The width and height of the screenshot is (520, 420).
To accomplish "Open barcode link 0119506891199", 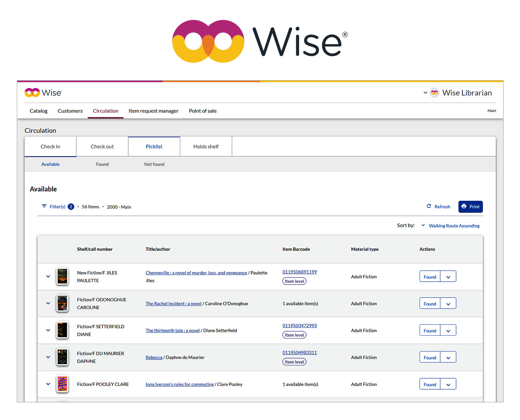I will pyautogui.click(x=300, y=272).
